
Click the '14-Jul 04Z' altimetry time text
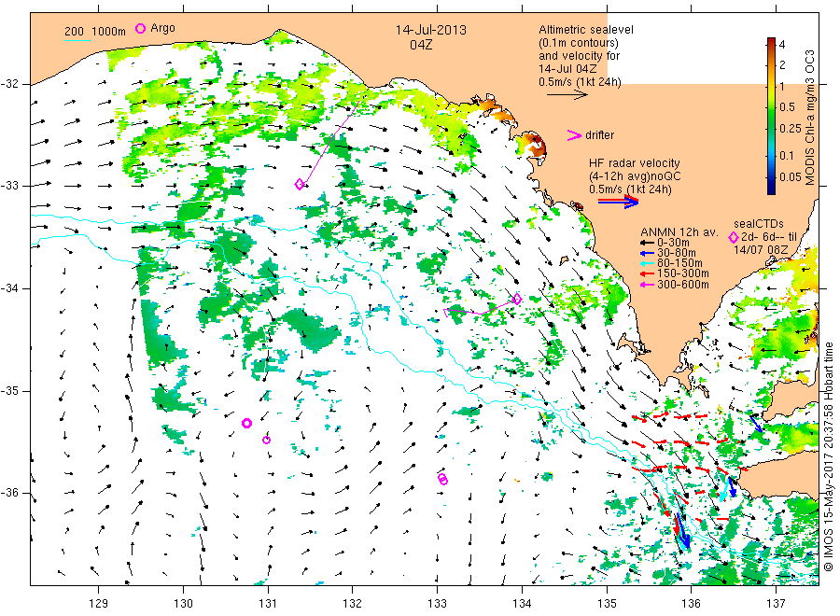click(x=567, y=69)
